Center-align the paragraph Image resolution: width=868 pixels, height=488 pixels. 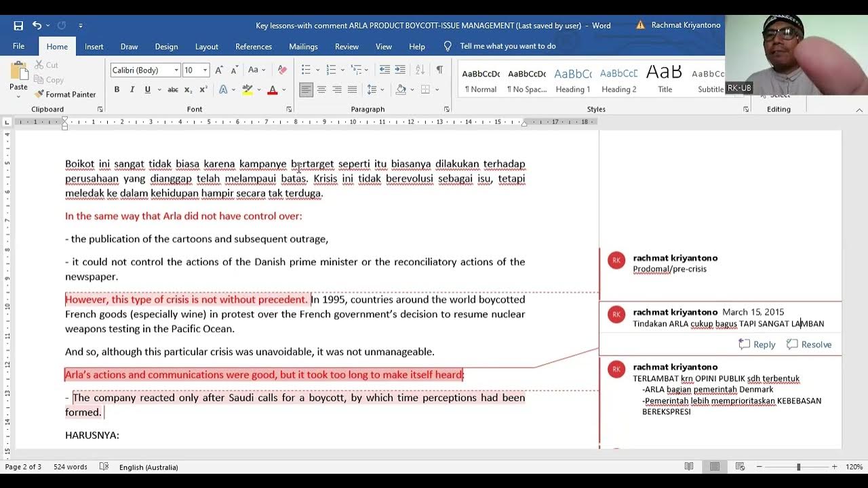321,89
